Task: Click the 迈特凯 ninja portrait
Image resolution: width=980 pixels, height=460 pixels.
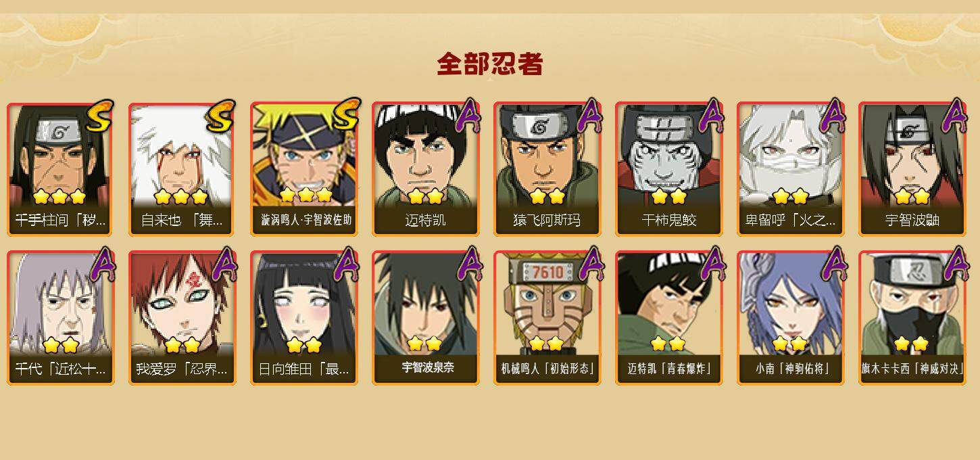Action: (426, 169)
